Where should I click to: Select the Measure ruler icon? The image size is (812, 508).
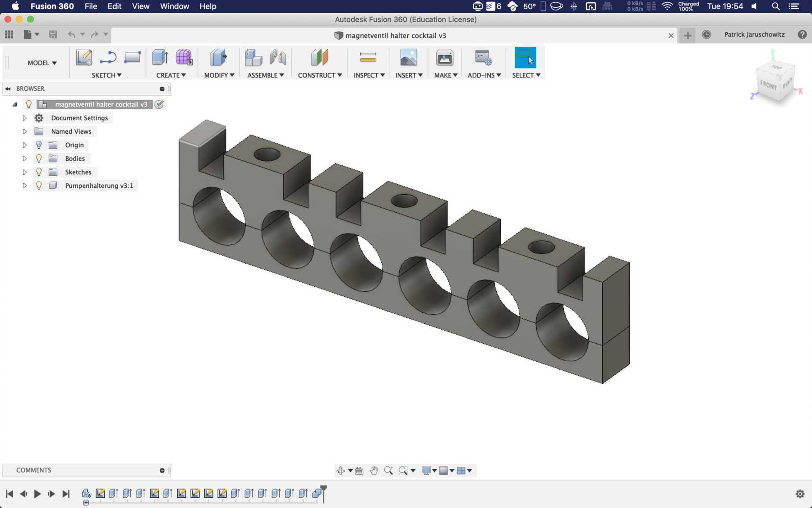coord(368,57)
